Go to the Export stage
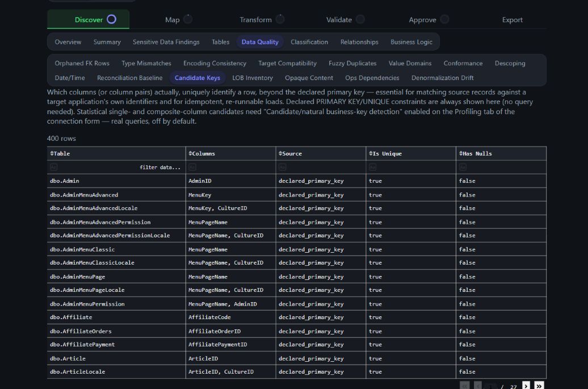 [513, 19]
